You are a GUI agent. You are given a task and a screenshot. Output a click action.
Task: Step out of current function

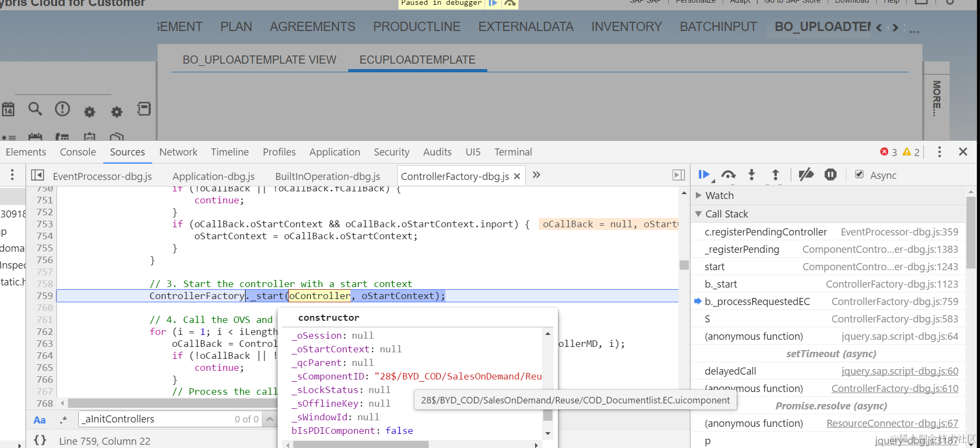(x=776, y=175)
